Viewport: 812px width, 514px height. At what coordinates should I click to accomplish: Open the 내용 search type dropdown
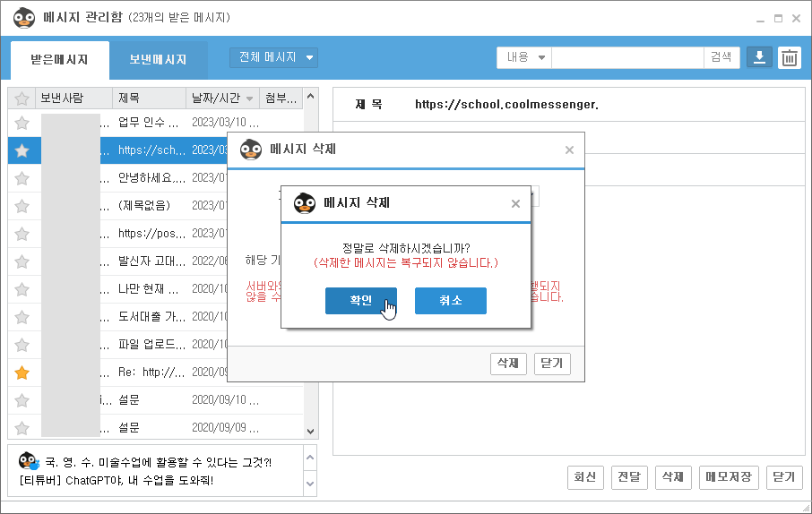pyautogui.click(x=524, y=57)
